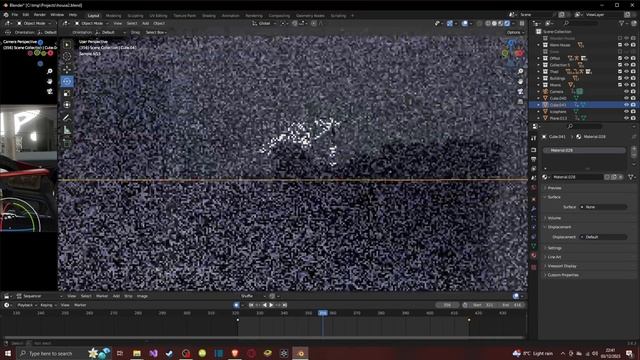Screen dimensions: 640x360
Task: Select the Cursor tool in viewport toolbar
Action: point(67,57)
